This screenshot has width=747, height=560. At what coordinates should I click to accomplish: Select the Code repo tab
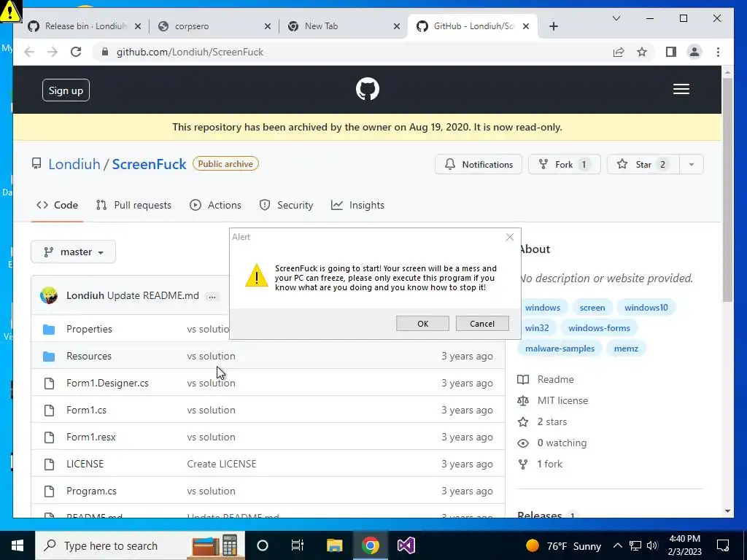click(x=57, y=205)
